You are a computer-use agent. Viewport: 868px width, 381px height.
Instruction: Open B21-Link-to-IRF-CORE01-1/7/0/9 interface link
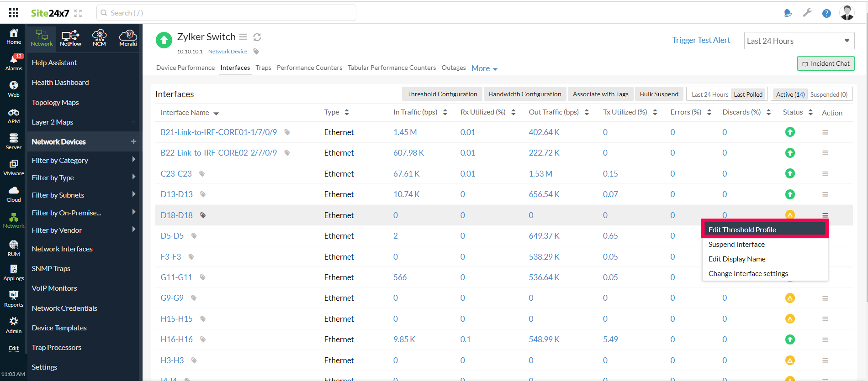(218, 132)
